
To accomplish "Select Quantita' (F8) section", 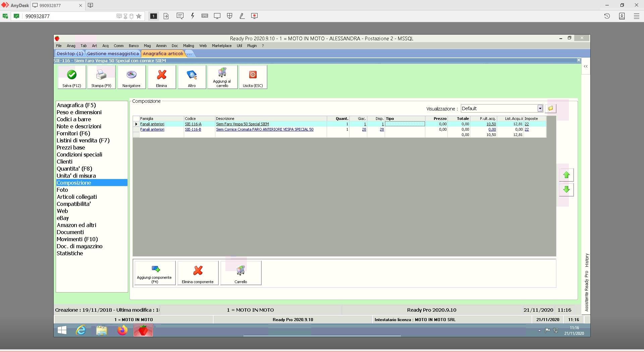I will [74, 169].
